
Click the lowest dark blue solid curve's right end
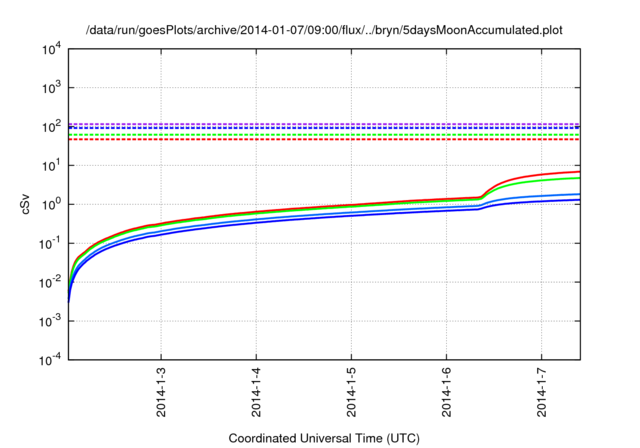(578, 200)
